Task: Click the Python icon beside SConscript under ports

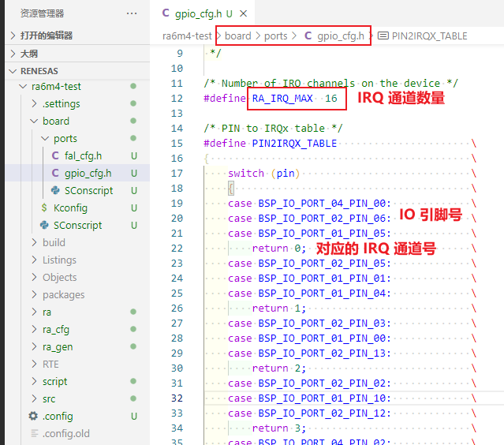Action: 55,191
